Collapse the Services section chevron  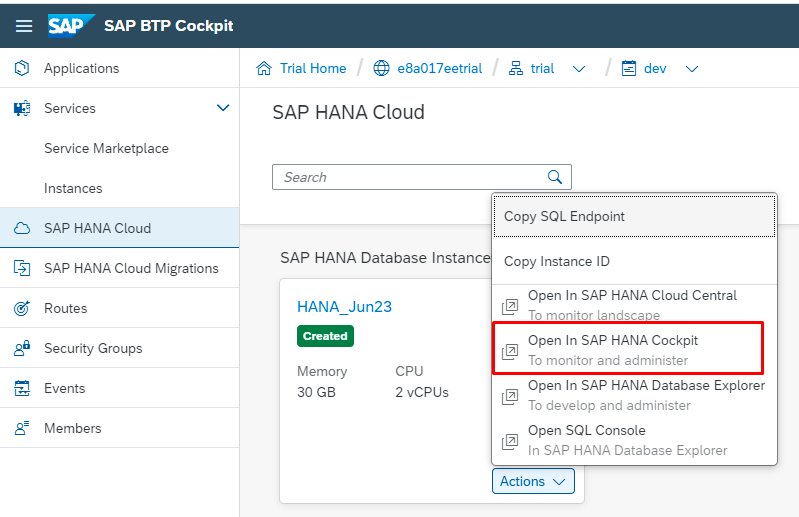click(x=223, y=108)
